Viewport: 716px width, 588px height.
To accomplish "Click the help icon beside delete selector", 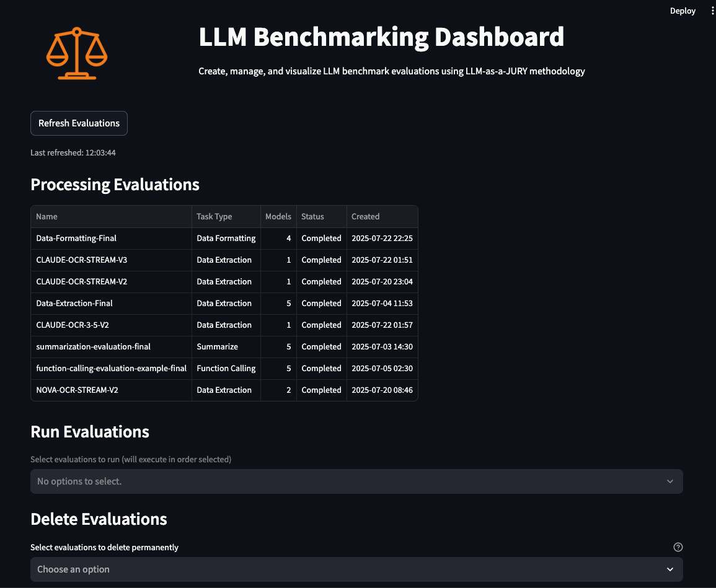I will tap(678, 547).
